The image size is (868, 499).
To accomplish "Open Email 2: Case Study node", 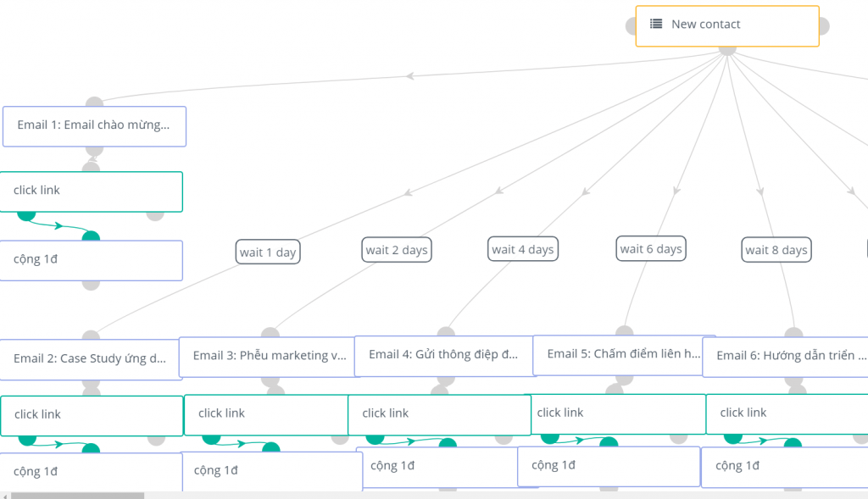I will [x=90, y=359].
